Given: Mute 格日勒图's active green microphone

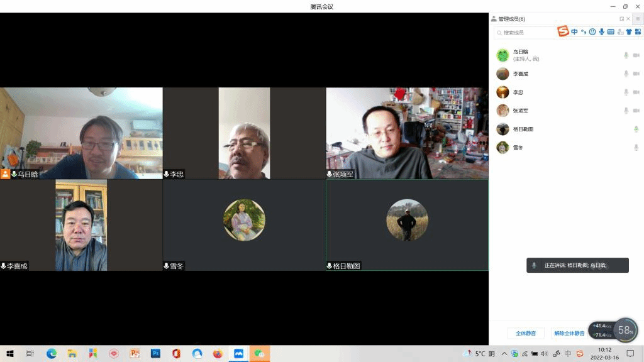Looking at the screenshot, I should coord(636,129).
